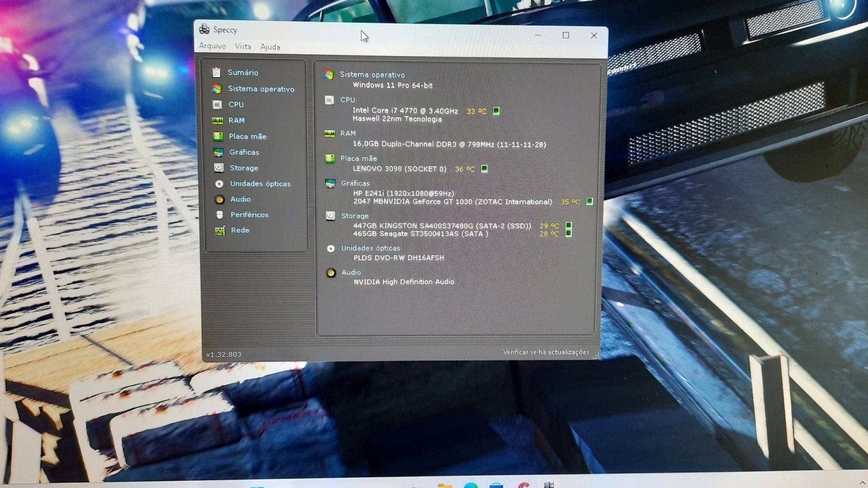Minimize the Speccy window
Image resolution: width=868 pixels, height=488 pixels.
pyautogui.click(x=538, y=35)
